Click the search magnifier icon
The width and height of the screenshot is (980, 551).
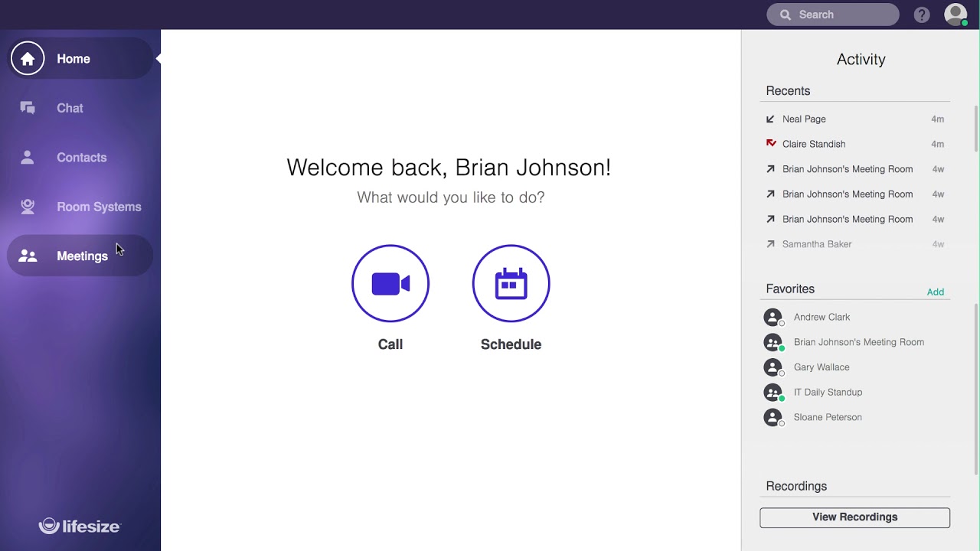pos(785,15)
